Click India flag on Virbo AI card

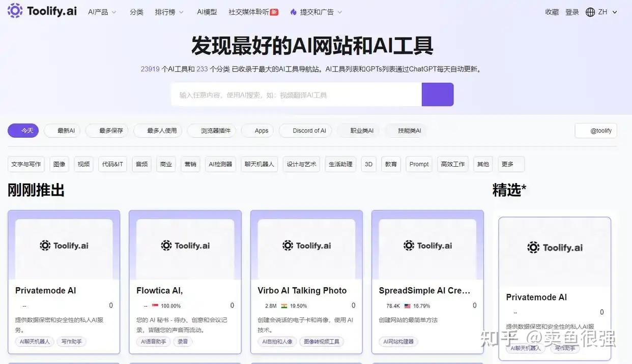(x=284, y=306)
